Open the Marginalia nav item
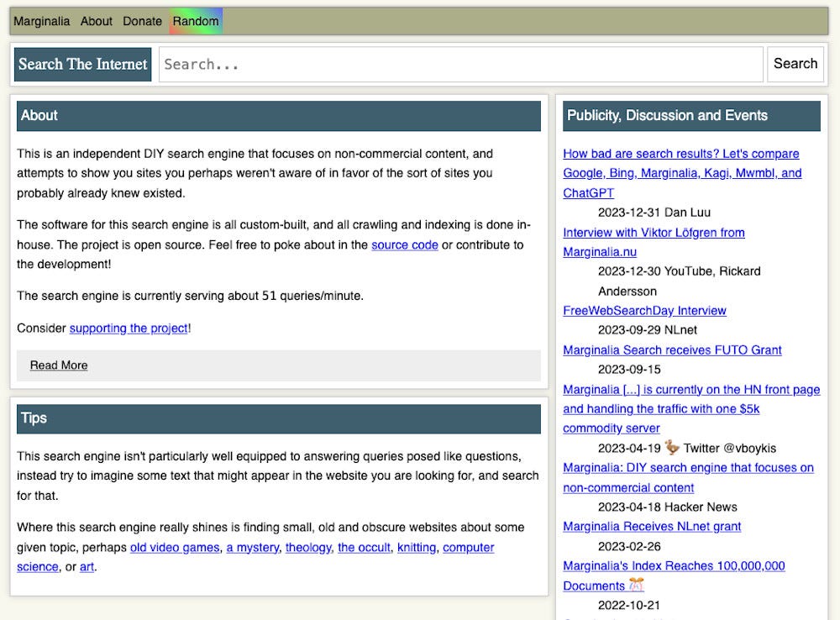Screen dimensions: 840x620 tap(42, 21)
